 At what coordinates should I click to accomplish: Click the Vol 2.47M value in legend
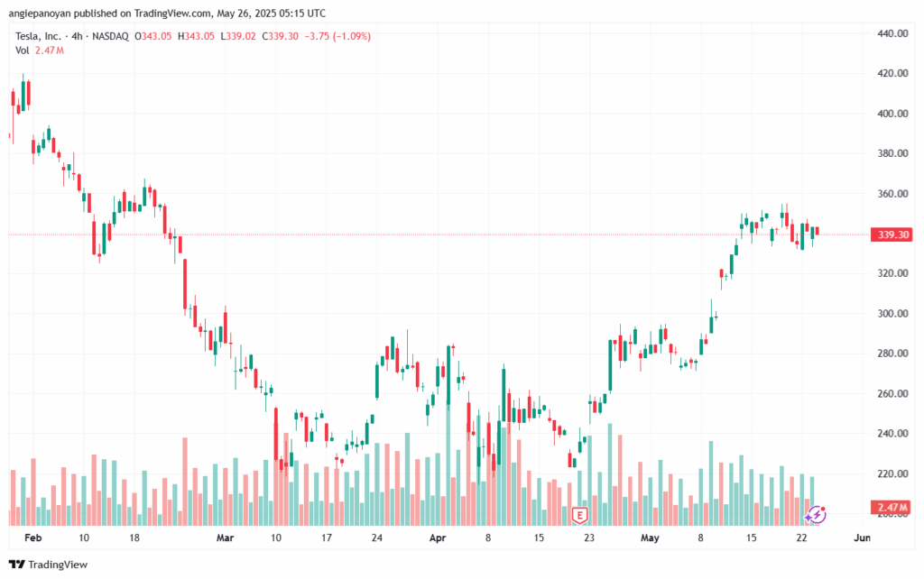[x=50, y=51]
